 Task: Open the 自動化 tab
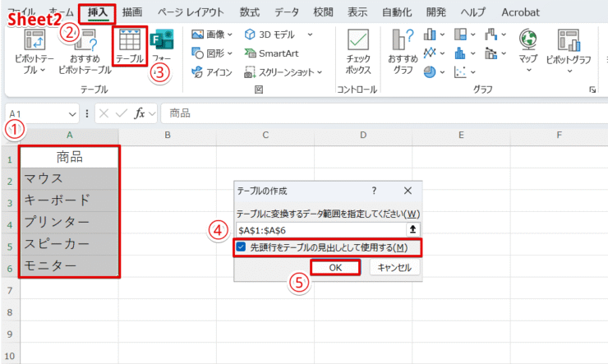[x=397, y=12]
